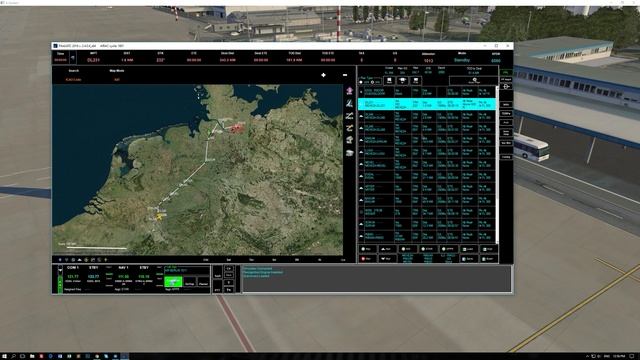
Task: Click the winged icon button right of Plan Type
Action: click(x=402, y=80)
